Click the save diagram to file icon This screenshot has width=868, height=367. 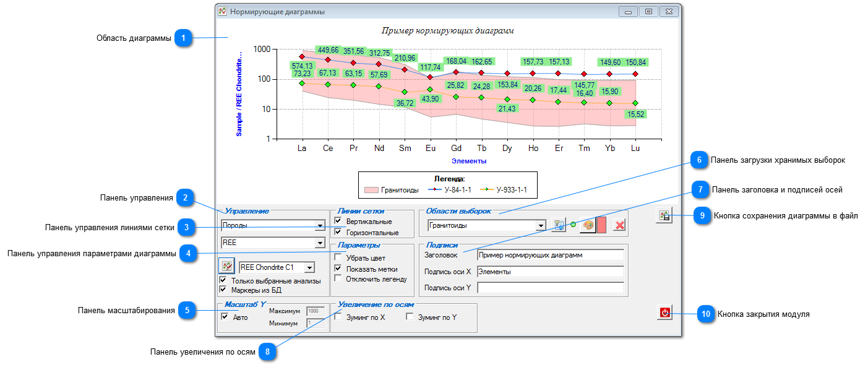pos(664,215)
